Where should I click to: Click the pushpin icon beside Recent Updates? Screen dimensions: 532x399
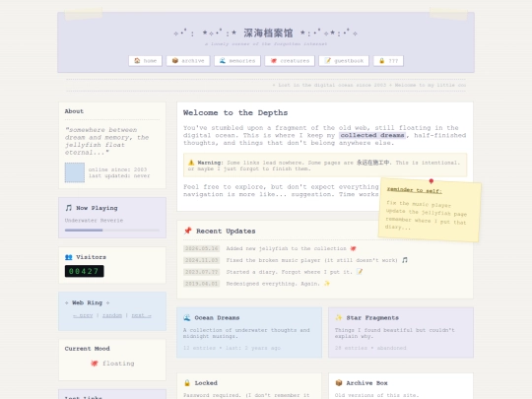pyautogui.click(x=187, y=231)
